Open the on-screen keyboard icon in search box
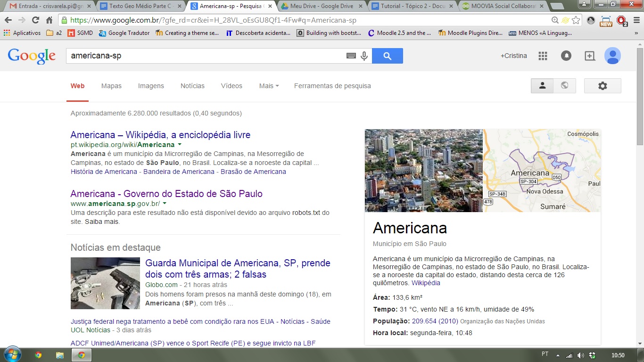The height and width of the screenshot is (362, 644). 351,56
